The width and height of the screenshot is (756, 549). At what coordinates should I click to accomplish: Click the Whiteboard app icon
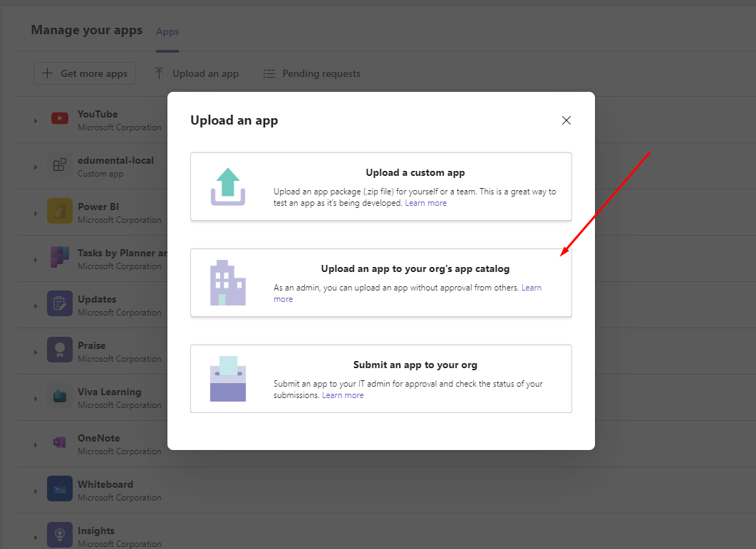pyautogui.click(x=60, y=488)
